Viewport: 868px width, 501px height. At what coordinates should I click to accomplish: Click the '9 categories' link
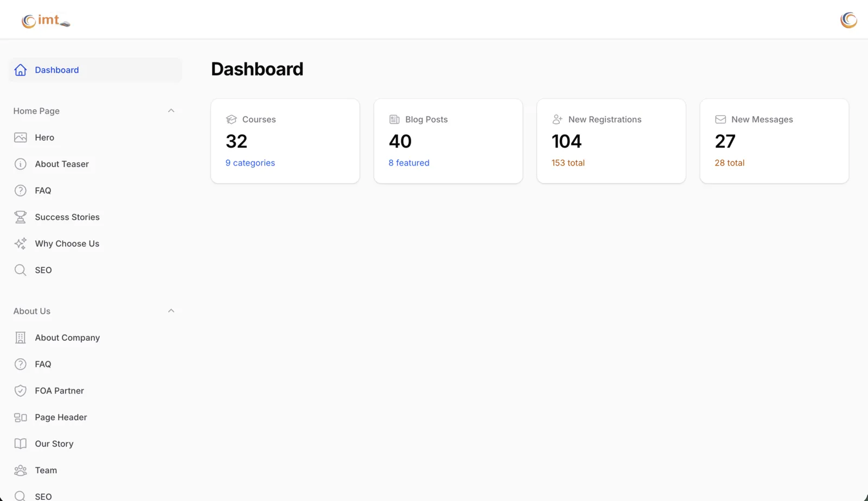250,163
